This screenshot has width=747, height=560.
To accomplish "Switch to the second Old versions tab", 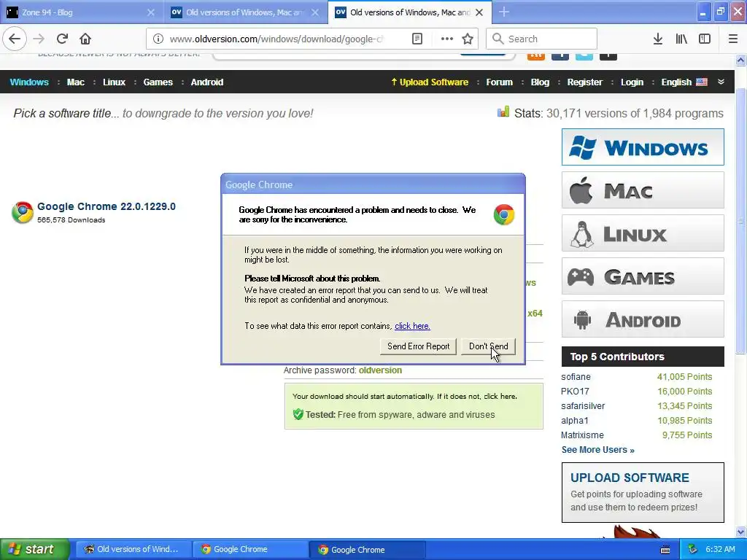I will coord(245,12).
